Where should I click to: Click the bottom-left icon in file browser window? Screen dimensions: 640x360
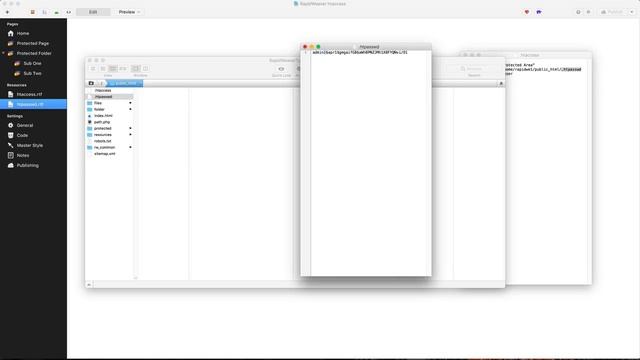tap(89, 284)
